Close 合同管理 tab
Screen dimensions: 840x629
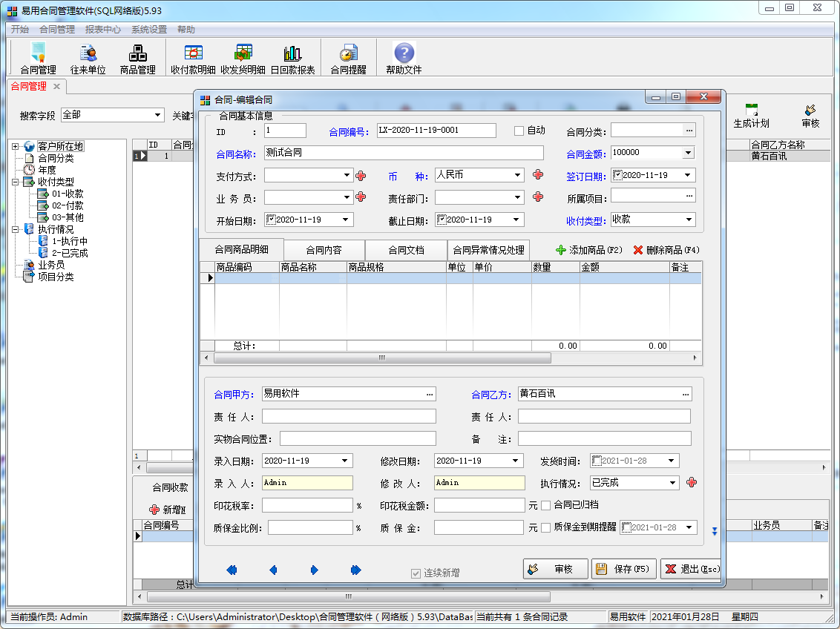(56, 86)
